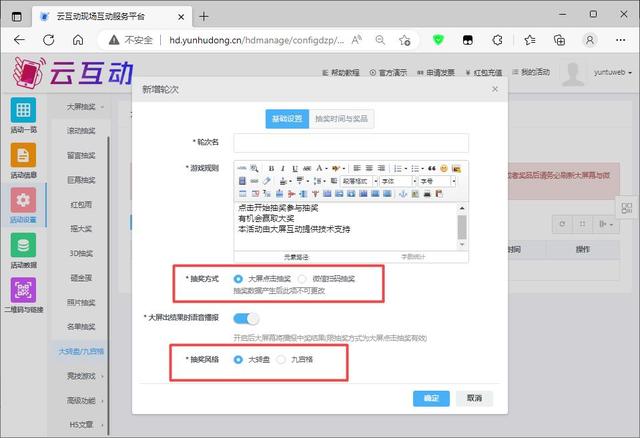Open the 字号 font size dropdown
The width and height of the screenshot is (640, 438).
437,181
